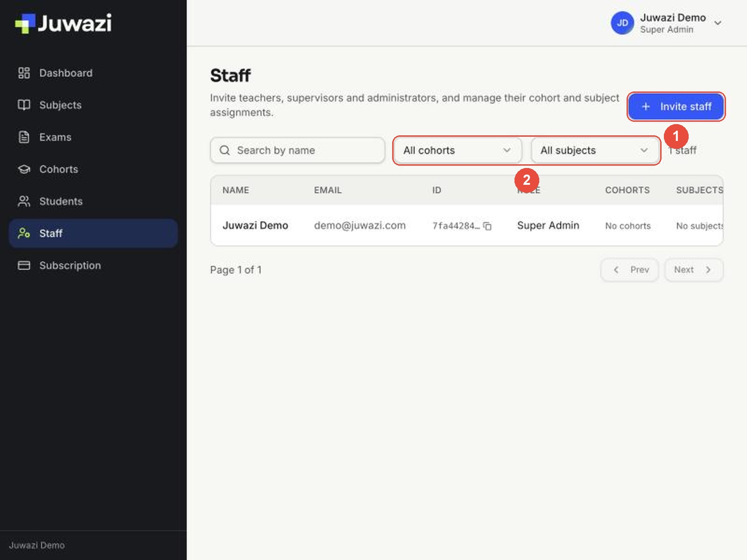Click the Juwazi Demo footer label in sidebar
The image size is (747, 560).
tap(37, 545)
